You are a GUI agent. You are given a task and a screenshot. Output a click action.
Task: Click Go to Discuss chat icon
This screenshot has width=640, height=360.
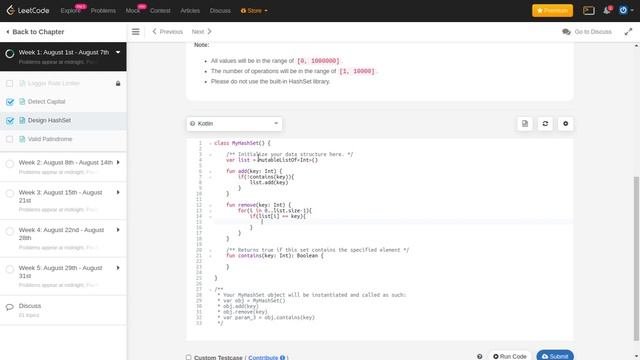pyautogui.click(x=566, y=31)
